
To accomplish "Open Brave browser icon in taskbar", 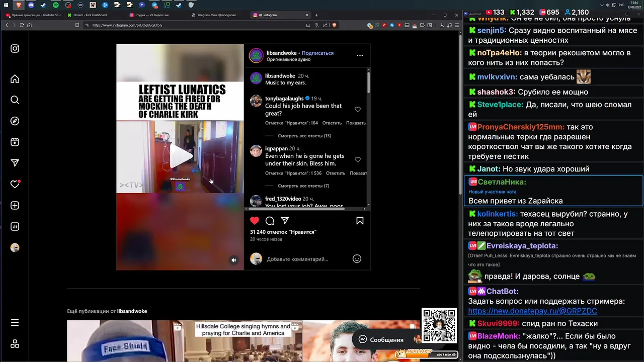I will (19, 5).
